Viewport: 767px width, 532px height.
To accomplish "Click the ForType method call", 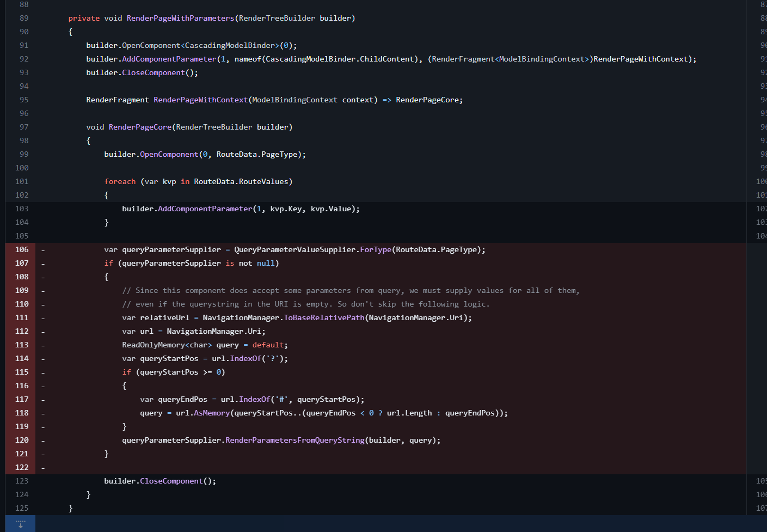I will click(x=375, y=249).
